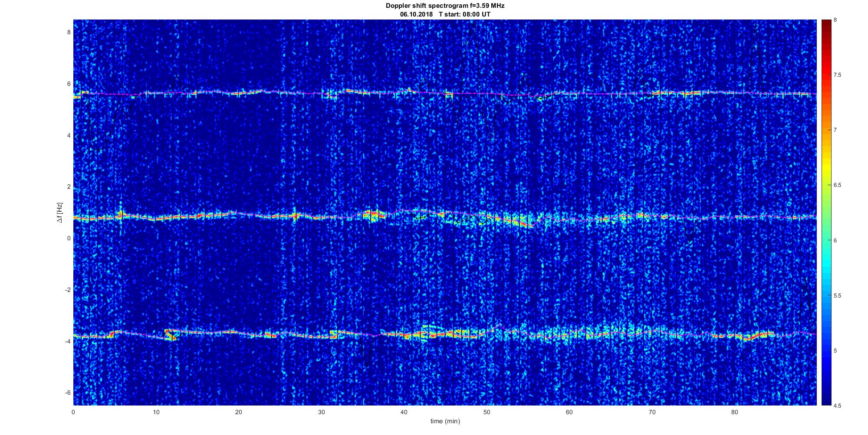
Task: Click the colorbar tick label 5
Action: coord(835,350)
